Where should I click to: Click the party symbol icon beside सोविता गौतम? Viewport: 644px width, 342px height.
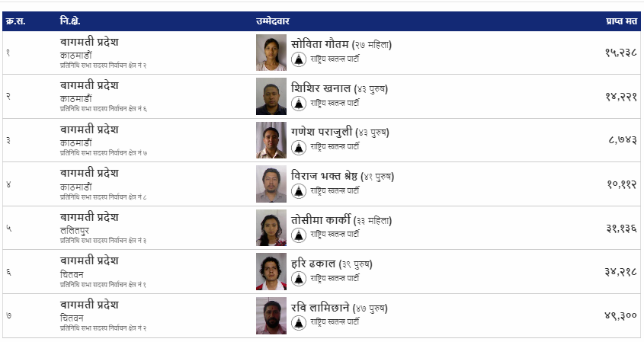pos(299,59)
